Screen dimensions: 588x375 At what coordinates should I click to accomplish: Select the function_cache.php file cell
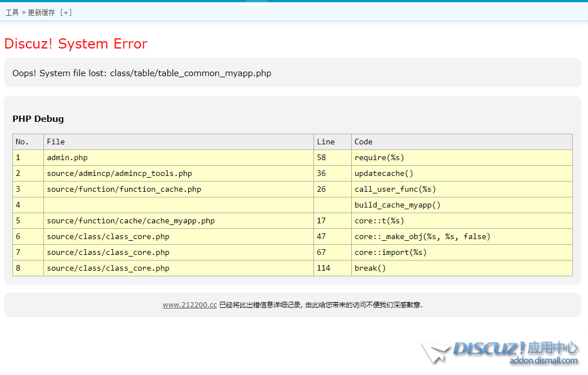pos(123,189)
